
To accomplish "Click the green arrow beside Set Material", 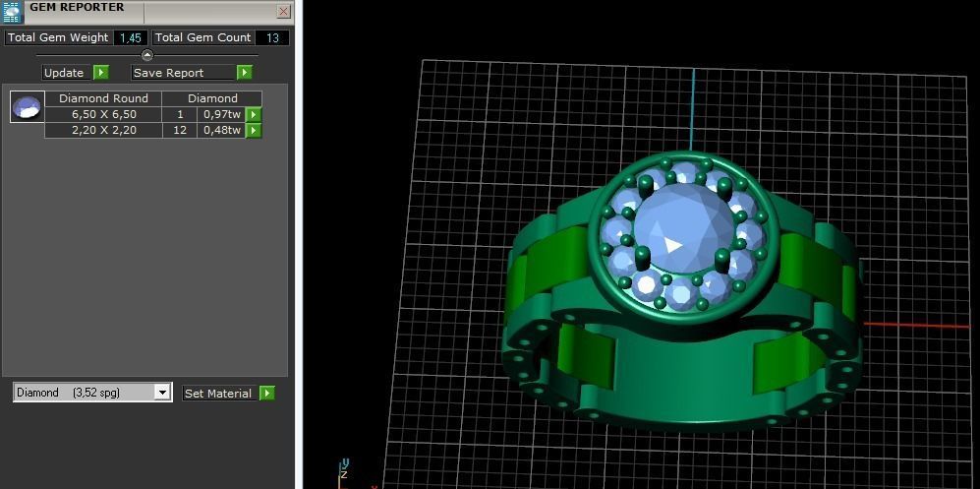I will 267,394.
